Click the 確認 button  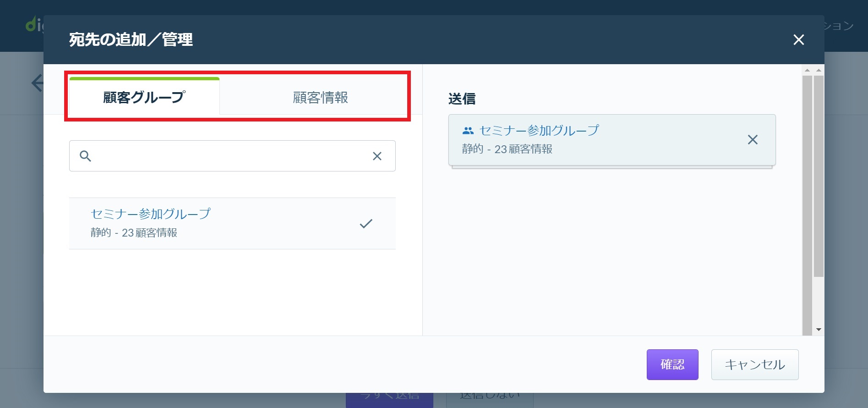[672, 364]
